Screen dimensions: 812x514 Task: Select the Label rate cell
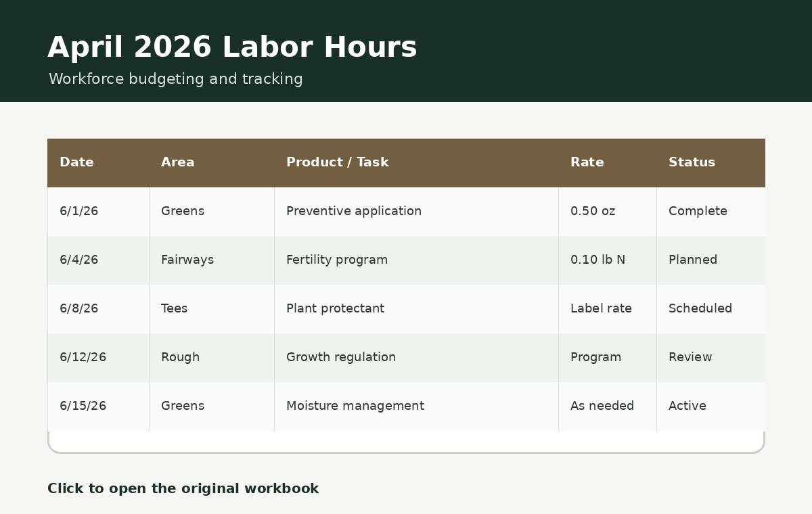pyautogui.click(x=607, y=308)
